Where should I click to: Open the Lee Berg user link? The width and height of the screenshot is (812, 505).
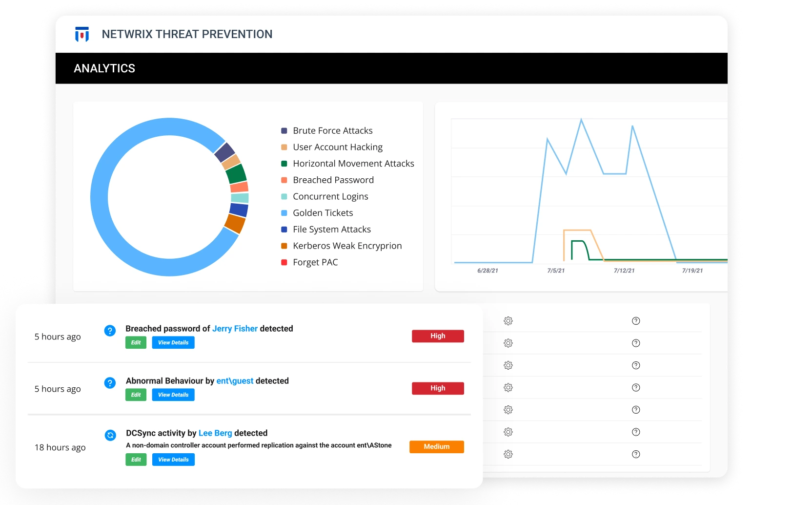[215, 433]
